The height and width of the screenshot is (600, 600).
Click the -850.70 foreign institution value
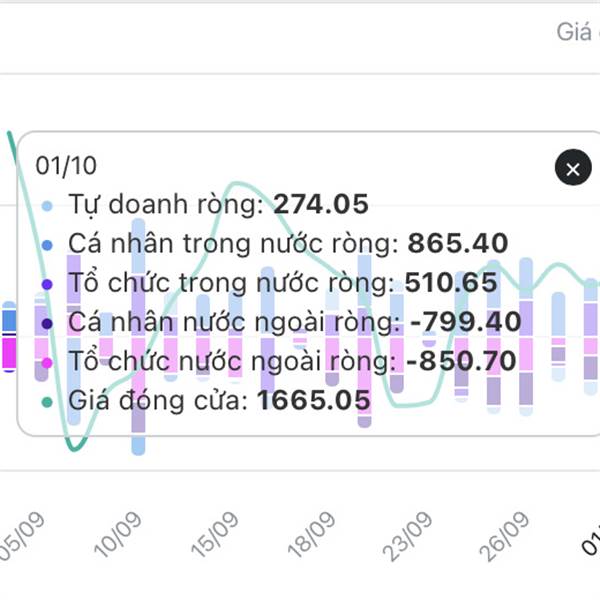click(462, 362)
